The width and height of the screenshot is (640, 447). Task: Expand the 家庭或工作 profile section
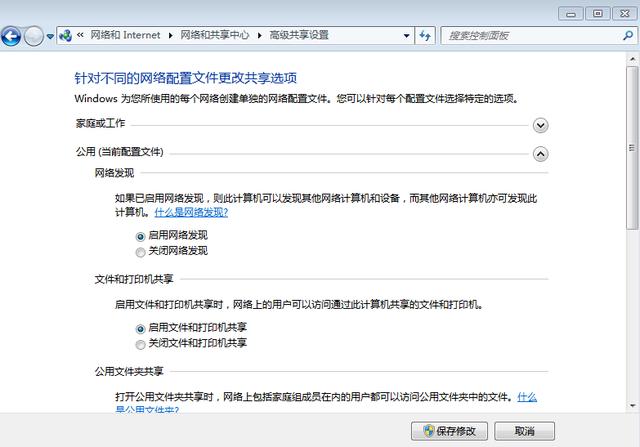click(x=540, y=125)
